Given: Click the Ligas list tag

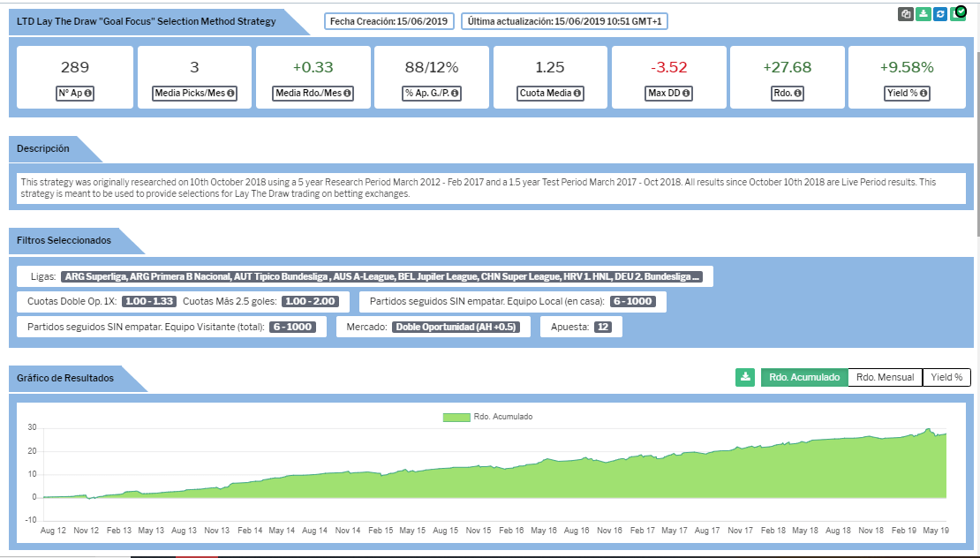Looking at the screenshot, I should pos(382,276).
